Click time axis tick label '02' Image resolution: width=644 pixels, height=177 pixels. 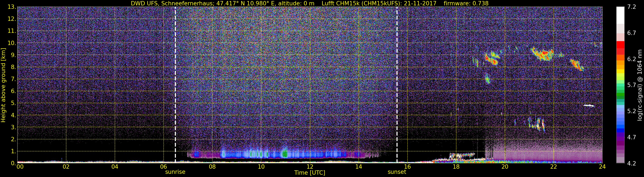[66, 167]
